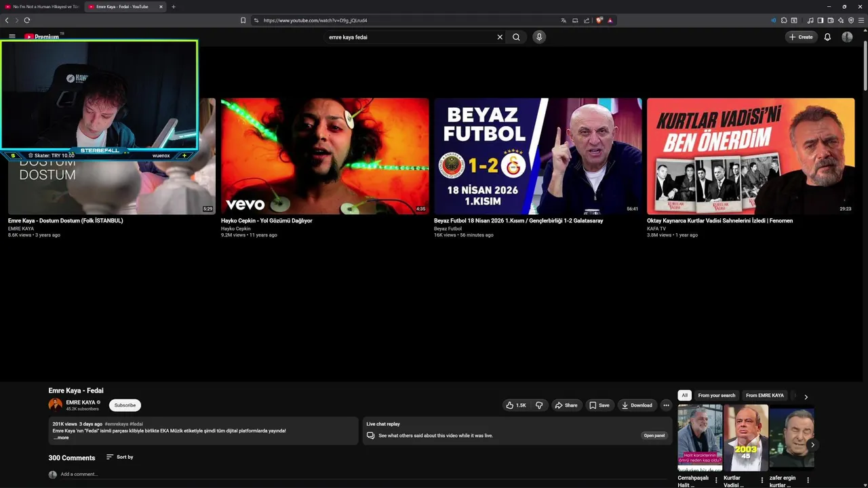The image size is (868, 488).
Task: Bookmark this page from the address bar
Action: tap(243, 20)
